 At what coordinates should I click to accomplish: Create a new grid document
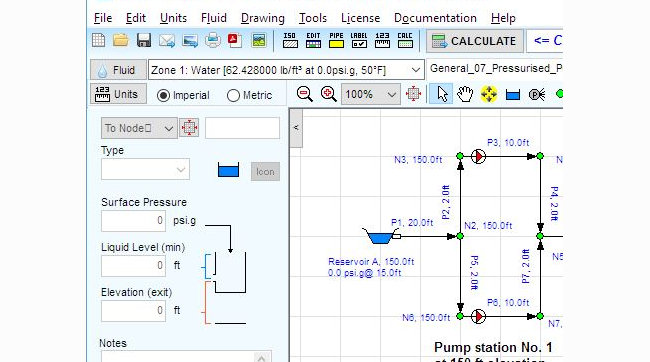pyautogui.click(x=99, y=41)
